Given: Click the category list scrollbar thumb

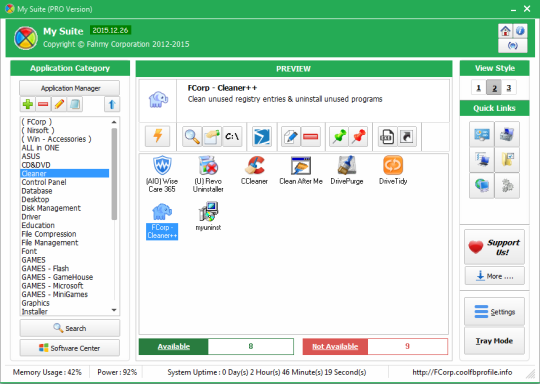Looking at the screenshot, I should [x=114, y=174].
